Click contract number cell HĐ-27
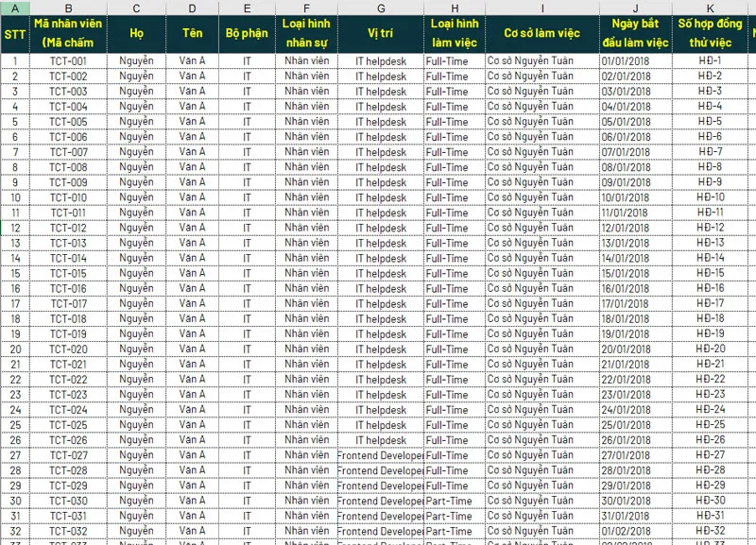This screenshot has width=756, height=545. pos(710,455)
